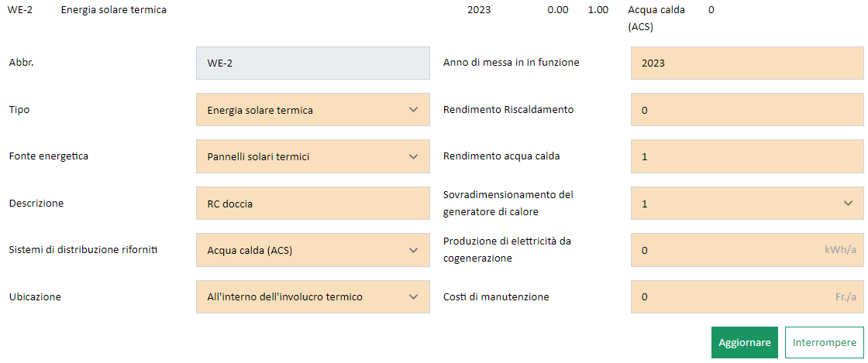Viewport: 868px width, 363px height.
Task: Click the Abbr. field containing WE-2
Action: [x=312, y=63]
